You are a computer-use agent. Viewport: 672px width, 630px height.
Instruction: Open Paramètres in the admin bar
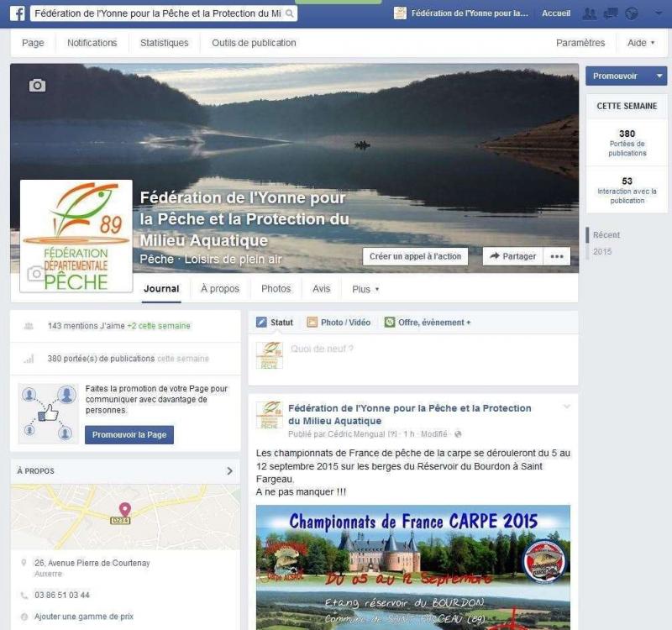click(x=580, y=43)
